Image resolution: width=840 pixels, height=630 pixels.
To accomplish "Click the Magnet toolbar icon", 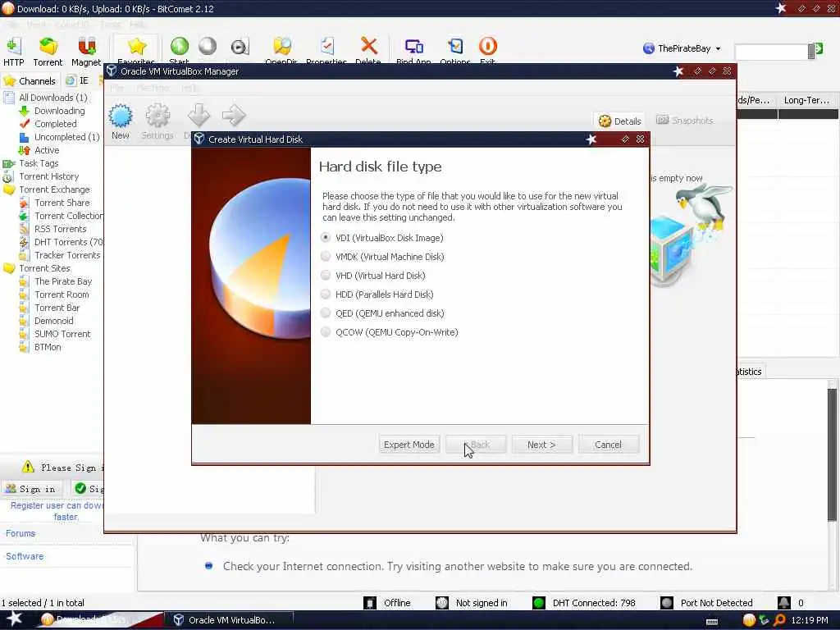I will point(86,52).
